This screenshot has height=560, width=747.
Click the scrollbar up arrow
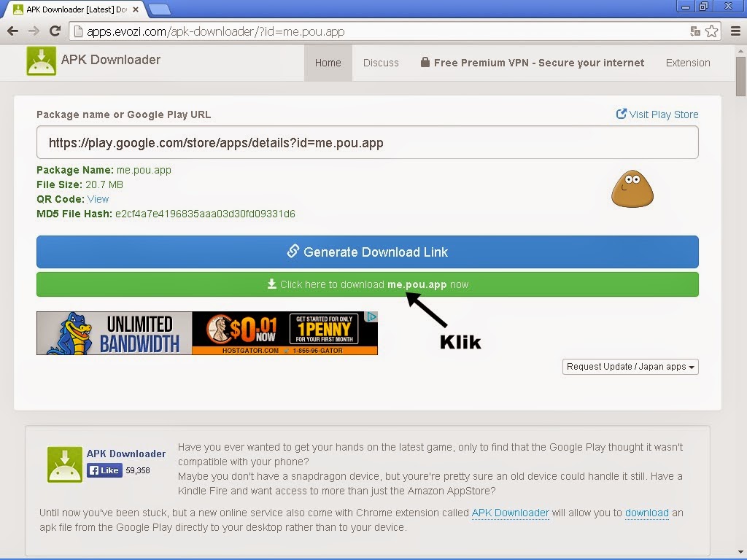point(740,50)
